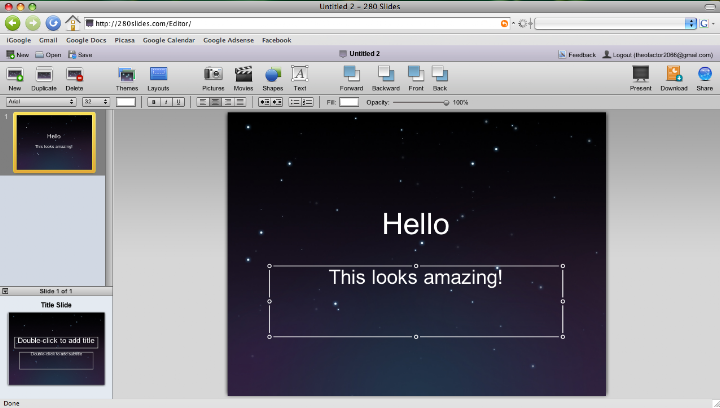
Task: Go back in the browser
Action: (13, 23)
